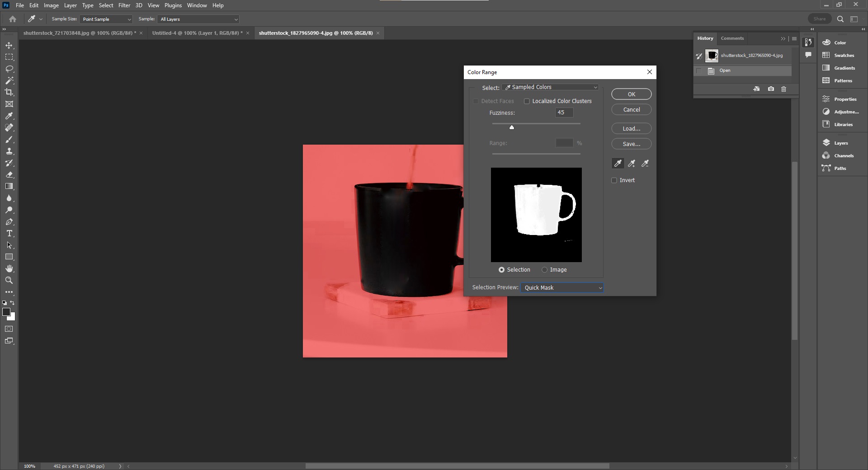Open the Selection Preview Quick Mask dropdown
Screen dimensions: 868x470
[x=562, y=288]
